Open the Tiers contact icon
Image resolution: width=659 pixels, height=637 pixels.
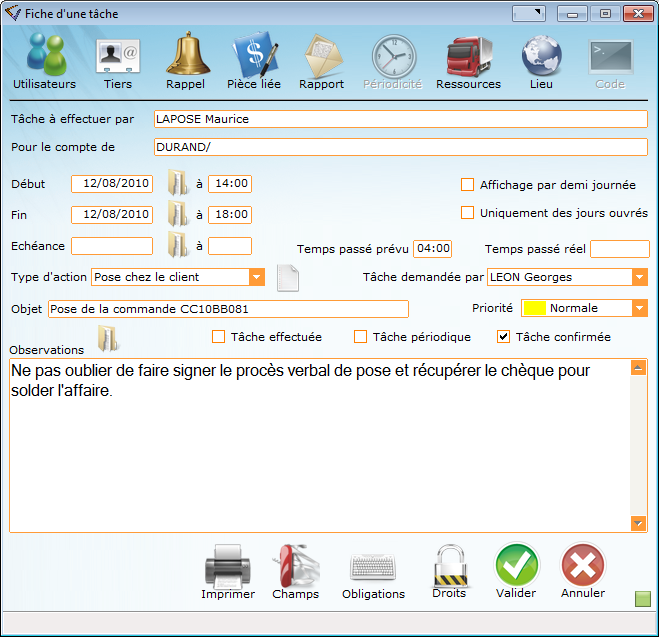[x=118, y=56]
